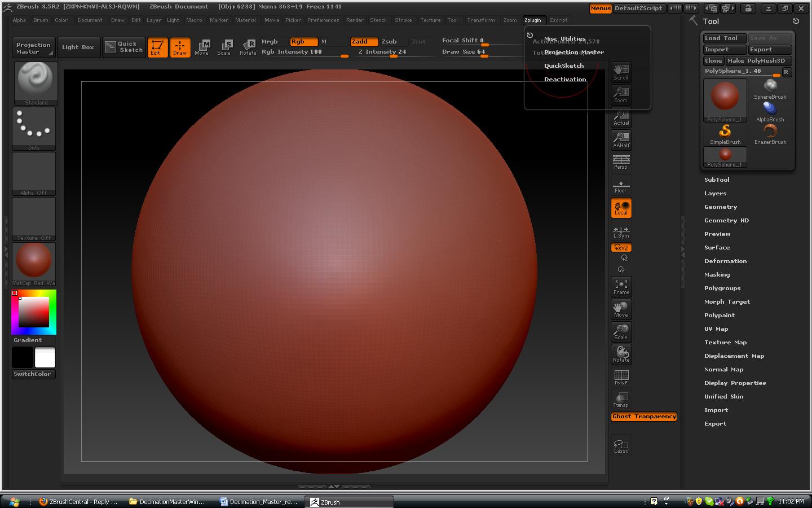Expand the Polygroups section
This screenshot has height=508, width=812.
point(722,288)
